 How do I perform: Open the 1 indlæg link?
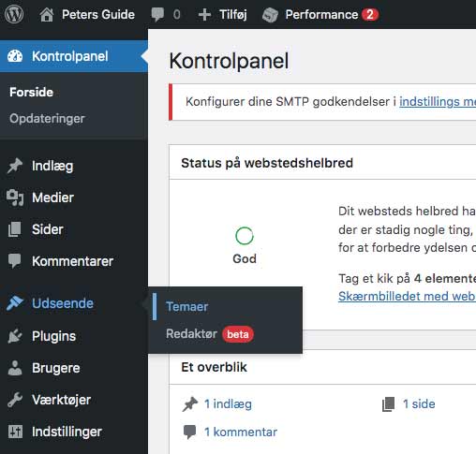tap(228, 404)
